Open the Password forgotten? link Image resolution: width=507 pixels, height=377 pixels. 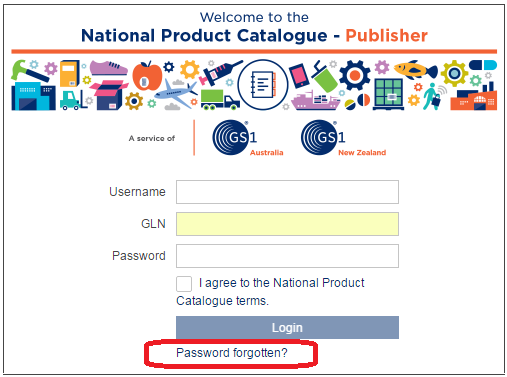232,353
